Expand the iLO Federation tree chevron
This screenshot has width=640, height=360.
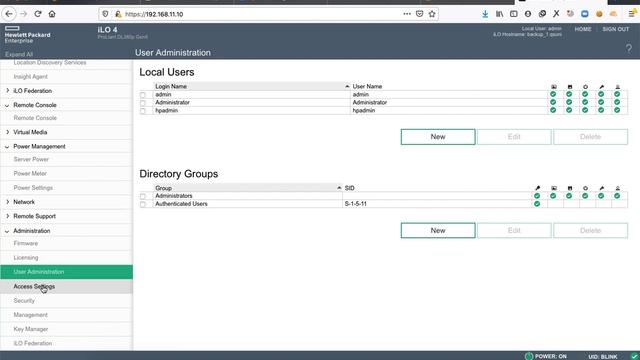click(7, 91)
